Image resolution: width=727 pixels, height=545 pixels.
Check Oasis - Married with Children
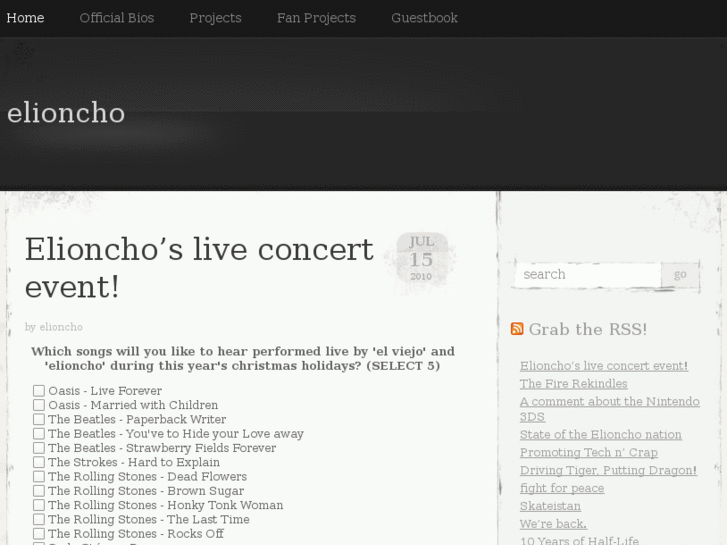(39, 405)
